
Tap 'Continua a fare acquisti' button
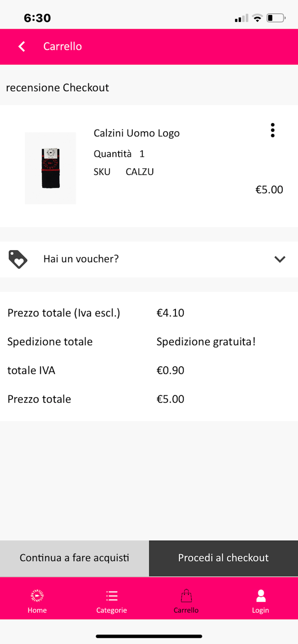(x=74, y=558)
